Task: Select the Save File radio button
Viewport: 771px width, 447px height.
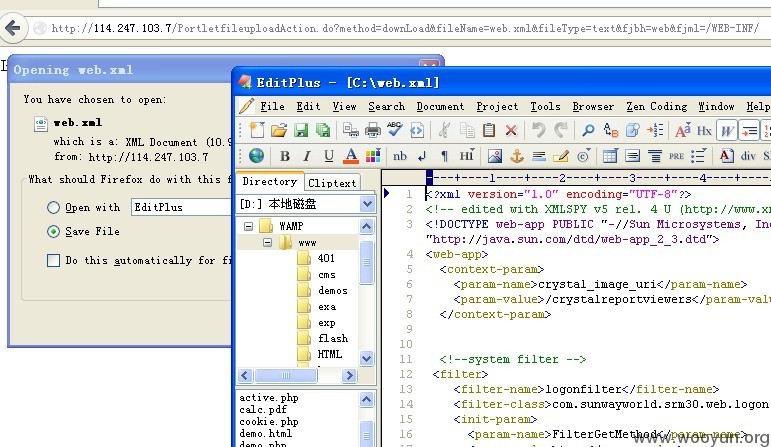Action: (x=54, y=231)
